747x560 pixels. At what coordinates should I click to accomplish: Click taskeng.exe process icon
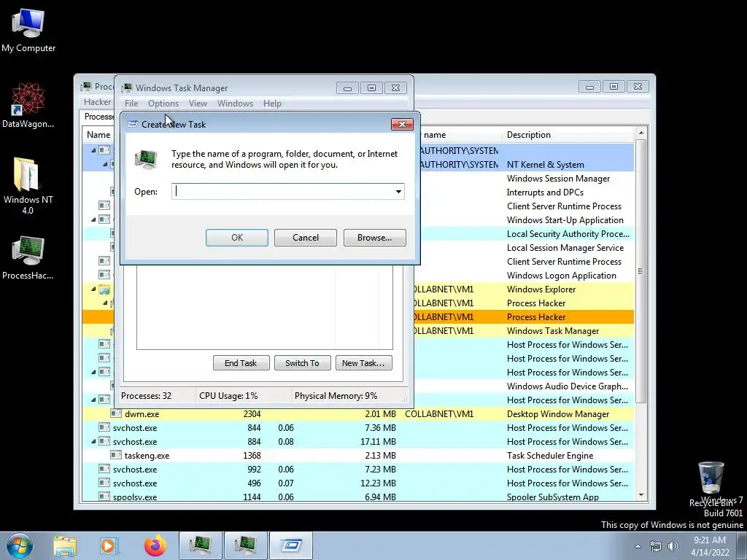pyautogui.click(x=116, y=455)
